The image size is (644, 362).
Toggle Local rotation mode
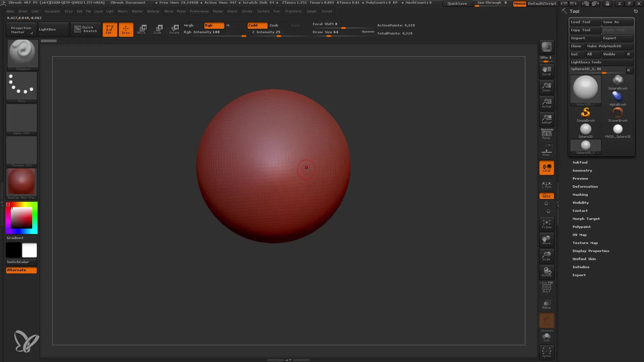click(x=546, y=167)
